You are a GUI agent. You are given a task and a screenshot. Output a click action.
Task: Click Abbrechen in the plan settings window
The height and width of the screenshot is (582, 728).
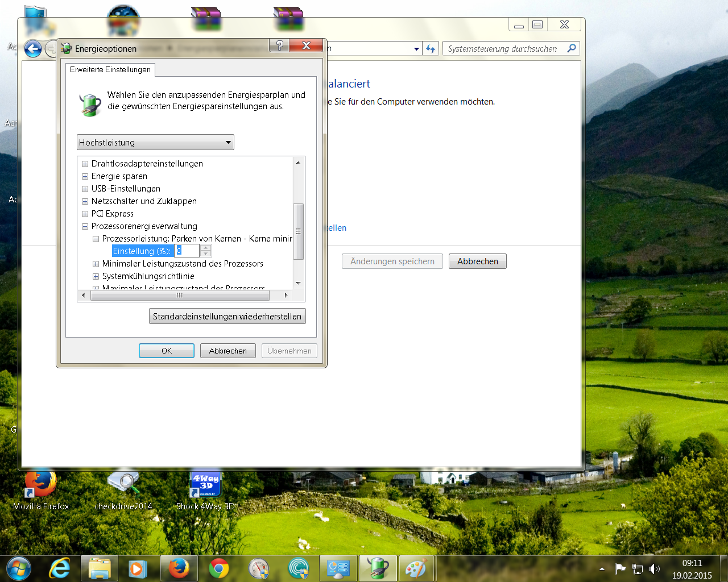[x=478, y=261]
